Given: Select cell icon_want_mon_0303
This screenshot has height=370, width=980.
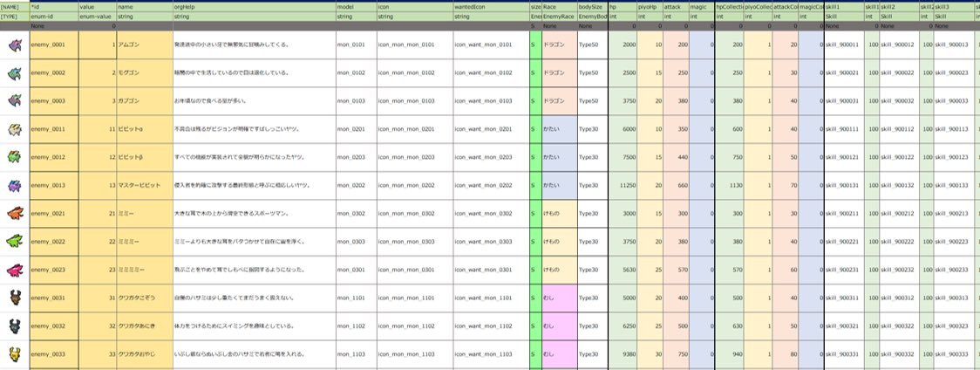Looking at the screenshot, I should [x=491, y=242].
